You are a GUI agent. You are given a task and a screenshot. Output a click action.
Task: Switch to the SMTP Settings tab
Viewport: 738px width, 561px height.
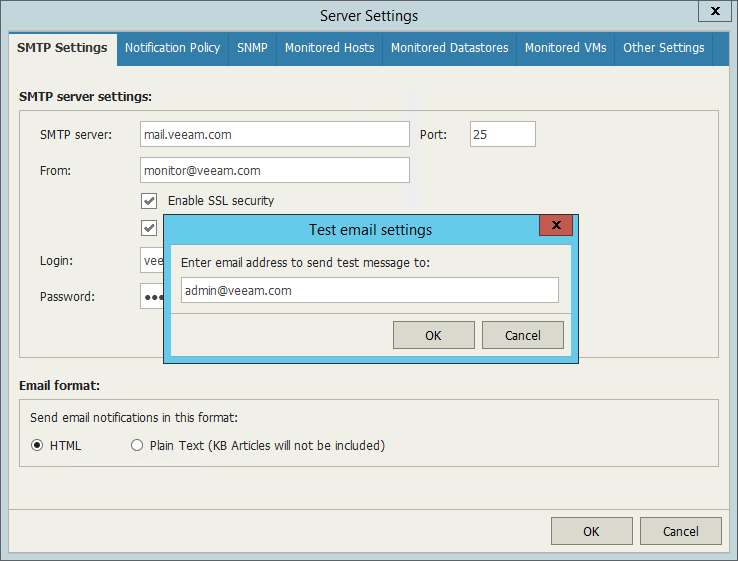click(x=63, y=48)
